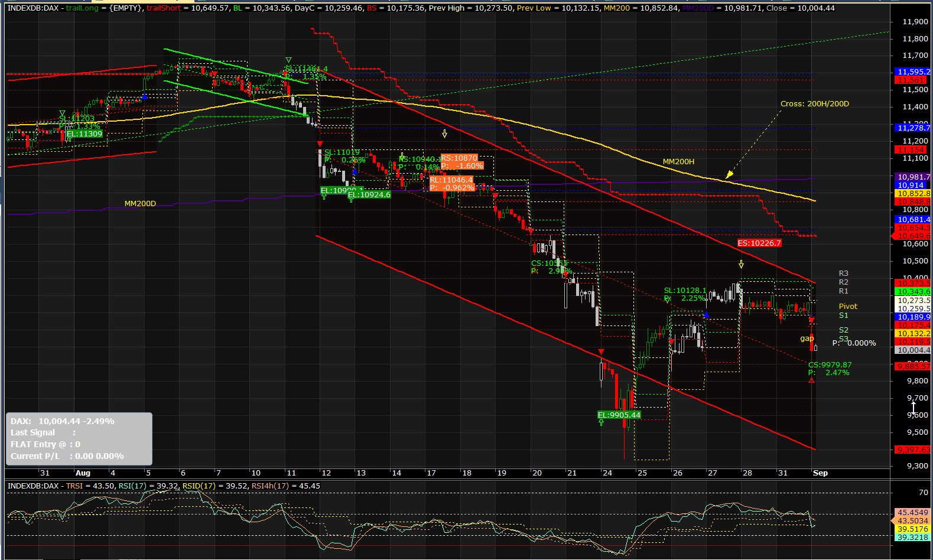Click the red 9,397.63 price tag

pos(912,450)
